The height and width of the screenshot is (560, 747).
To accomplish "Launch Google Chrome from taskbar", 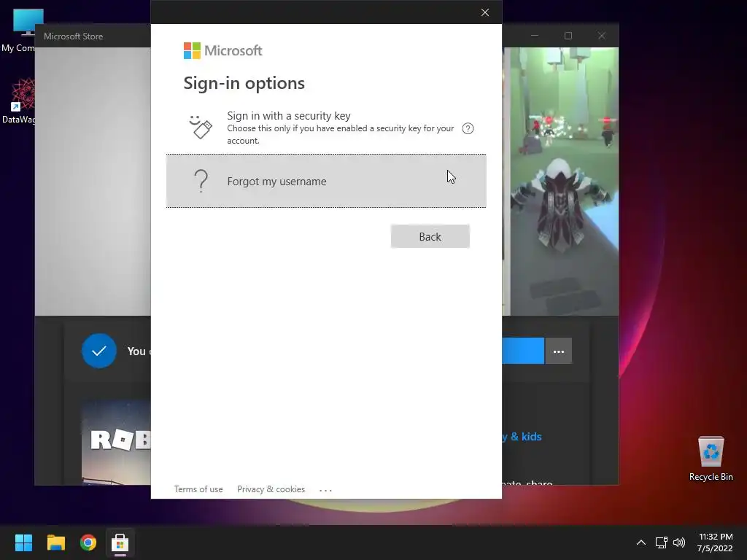I will [88, 542].
